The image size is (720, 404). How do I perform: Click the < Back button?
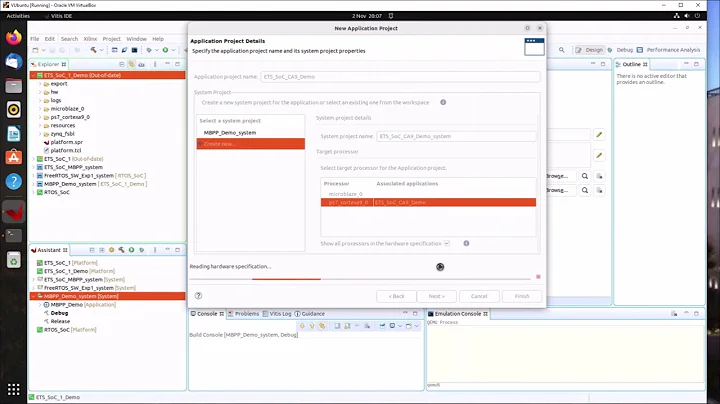click(396, 296)
